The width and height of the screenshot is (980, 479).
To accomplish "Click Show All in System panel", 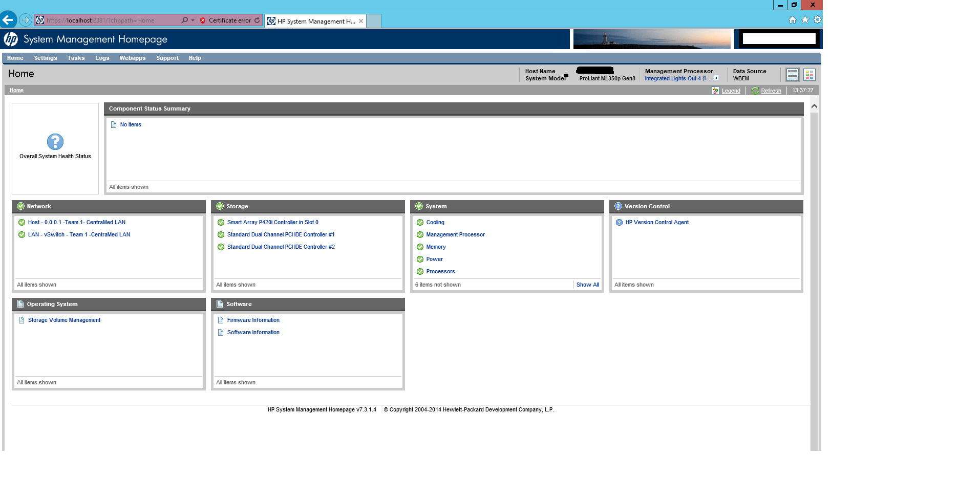I will [x=588, y=285].
